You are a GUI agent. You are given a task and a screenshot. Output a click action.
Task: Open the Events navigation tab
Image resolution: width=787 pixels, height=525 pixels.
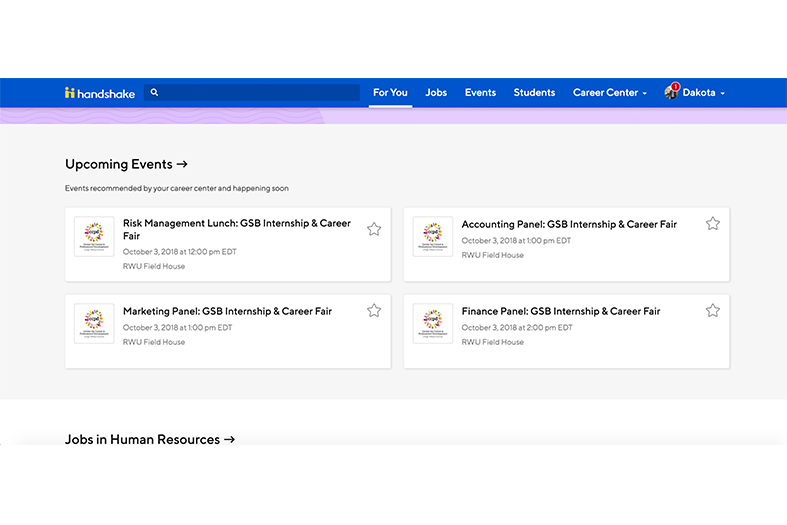pyautogui.click(x=480, y=93)
